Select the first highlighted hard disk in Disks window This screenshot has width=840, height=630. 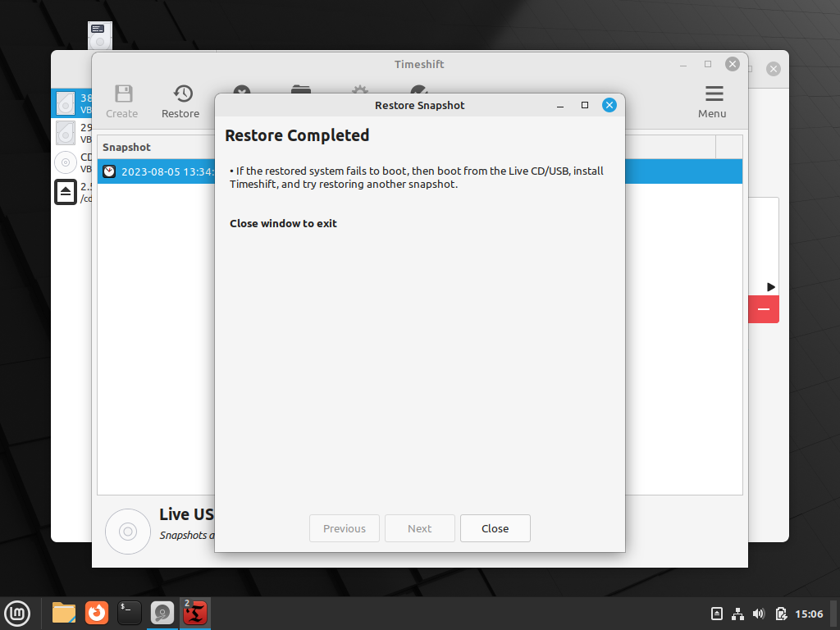[71, 103]
